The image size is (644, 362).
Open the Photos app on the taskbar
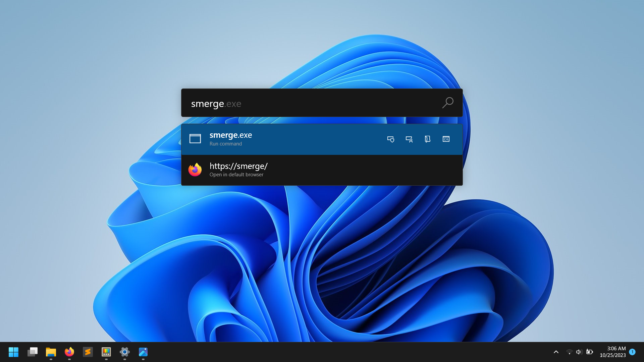coord(143,352)
